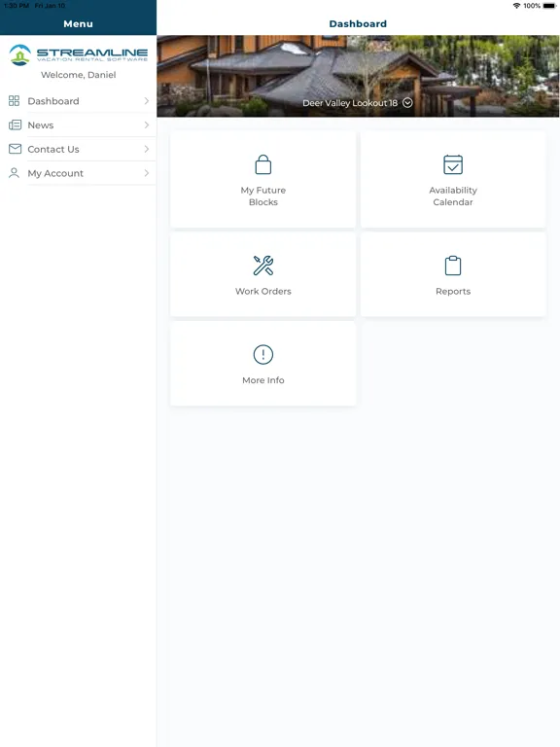The width and height of the screenshot is (560, 747).
Task: Click the Reports clipboard icon
Action: coord(453,266)
